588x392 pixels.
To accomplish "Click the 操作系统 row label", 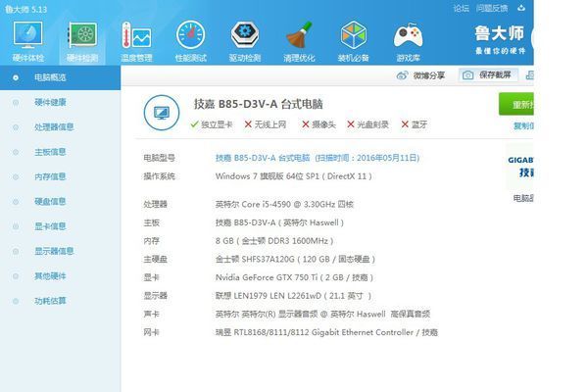I will click(159, 176).
